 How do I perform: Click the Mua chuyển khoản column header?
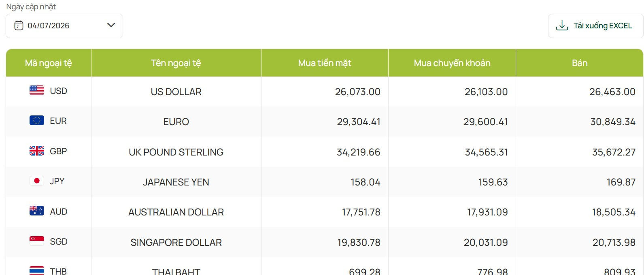(x=452, y=63)
